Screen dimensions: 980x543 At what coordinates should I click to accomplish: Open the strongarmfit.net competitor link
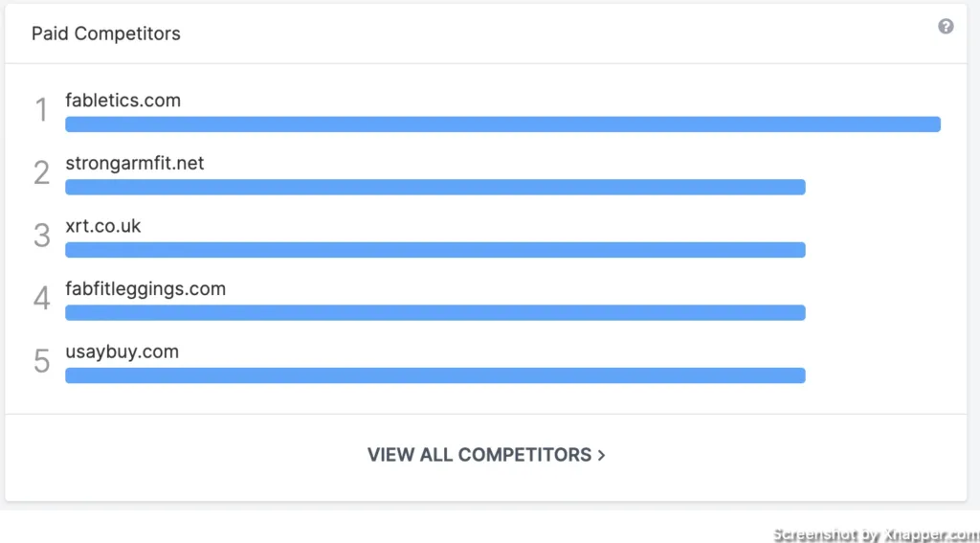135,163
